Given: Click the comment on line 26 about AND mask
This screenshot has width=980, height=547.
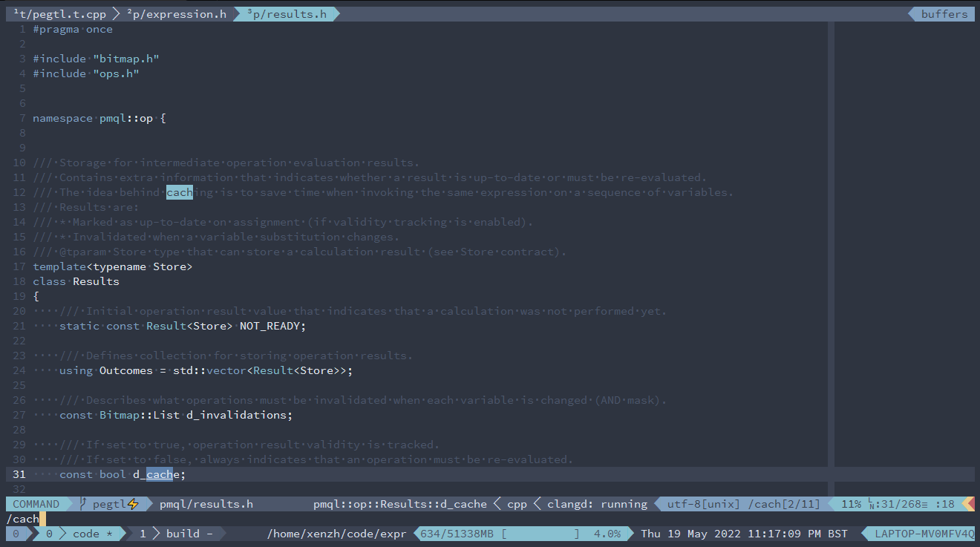Looking at the screenshot, I should click(x=363, y=400).
